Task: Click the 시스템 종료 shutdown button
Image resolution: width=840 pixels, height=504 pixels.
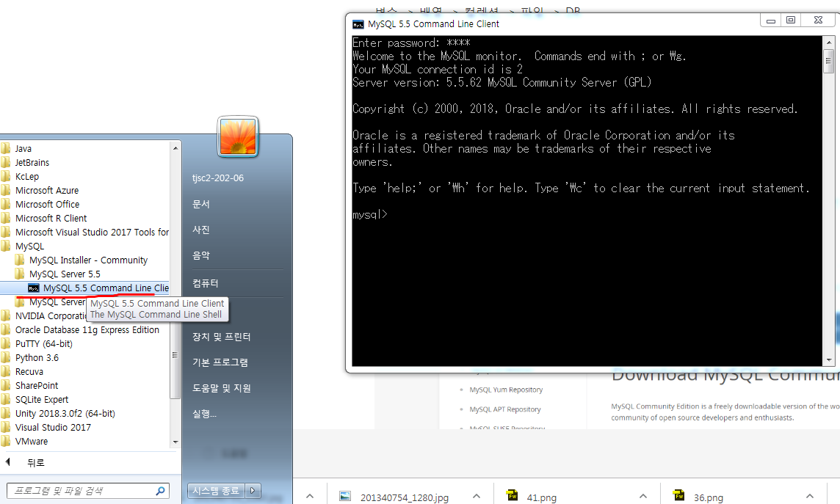Action: [216, 491]
